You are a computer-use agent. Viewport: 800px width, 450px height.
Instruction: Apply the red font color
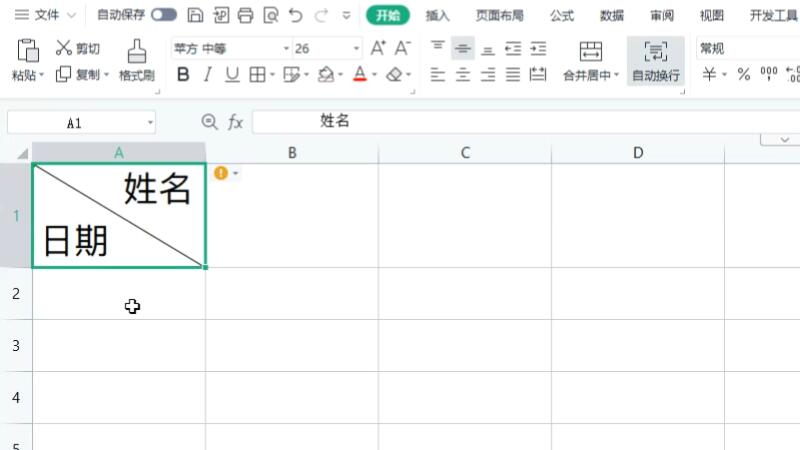360,75
